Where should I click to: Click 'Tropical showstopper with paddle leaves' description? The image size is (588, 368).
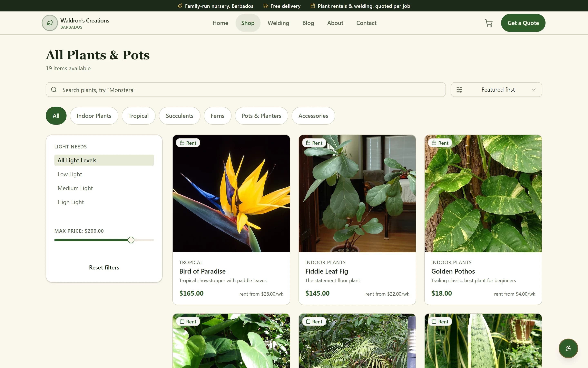point(223,280)
